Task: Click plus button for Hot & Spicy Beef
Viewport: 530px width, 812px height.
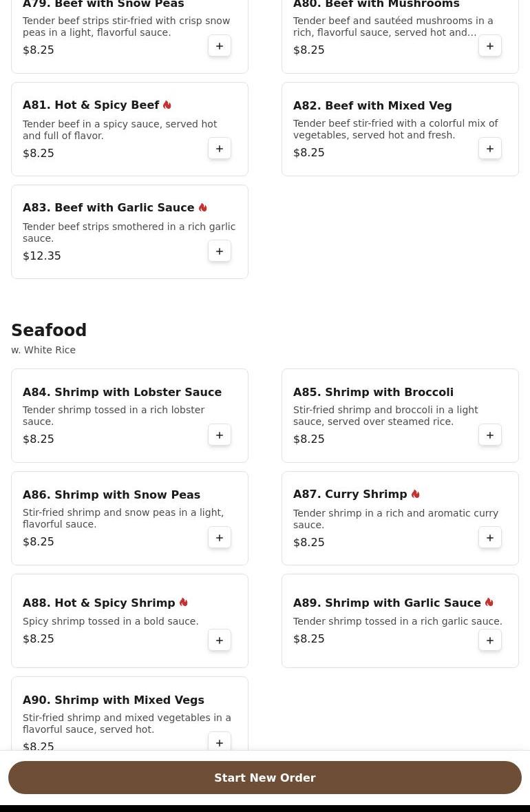Action: point(220,149)
